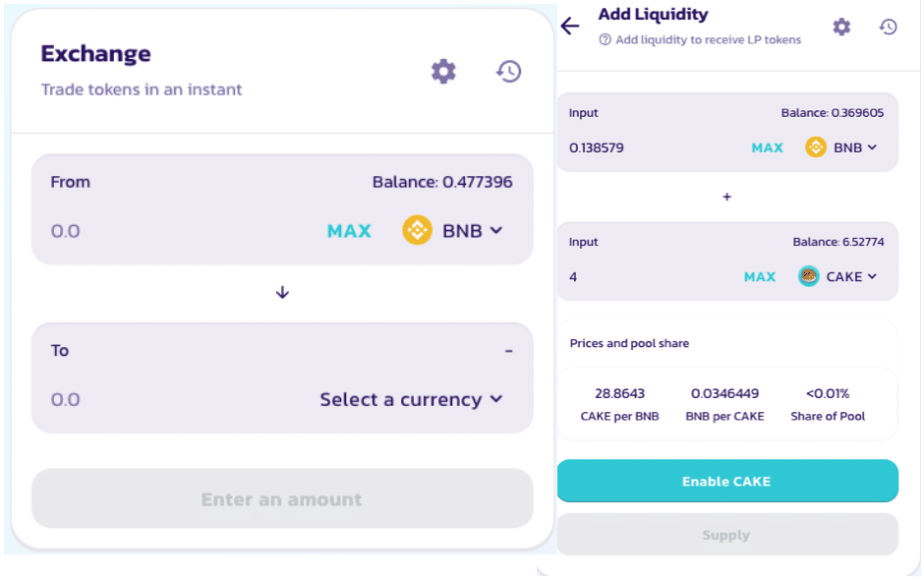Click CAKE token icon in liquidity input

809,276
